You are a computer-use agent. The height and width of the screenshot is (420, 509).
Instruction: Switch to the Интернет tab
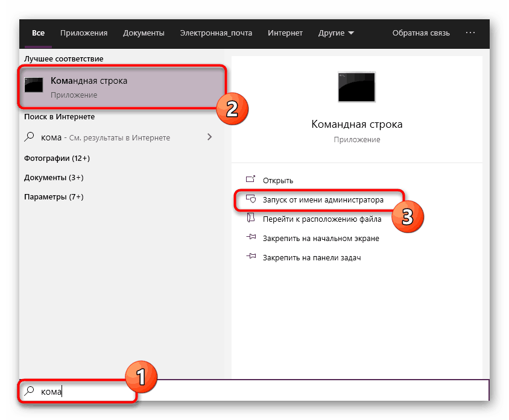coord(285,33)
